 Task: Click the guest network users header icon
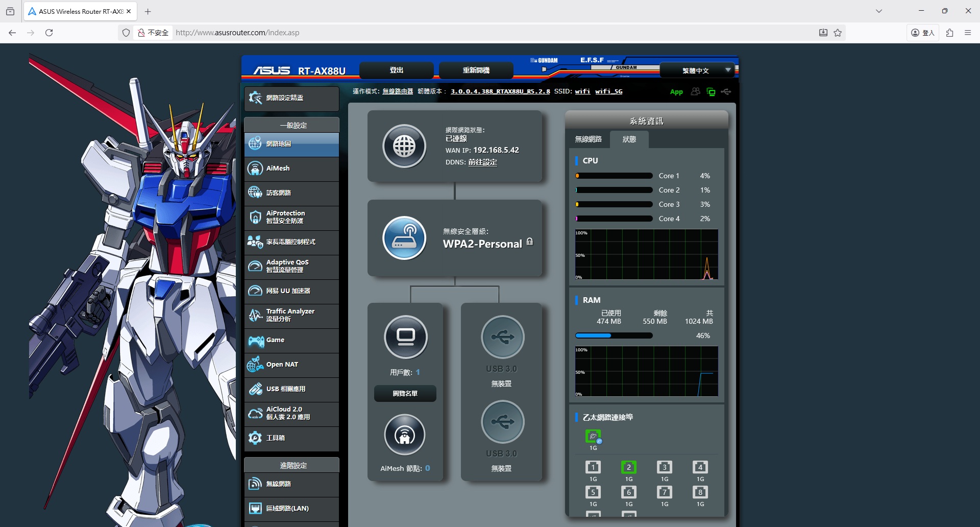(x=695, y=92)
